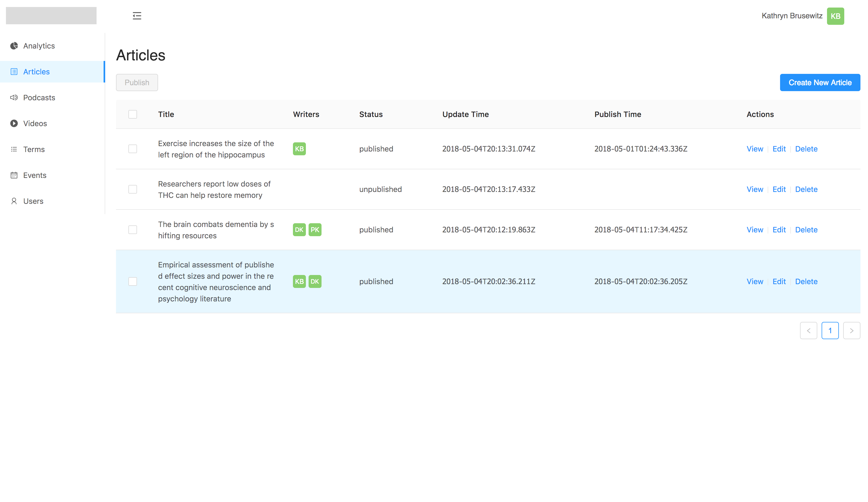Click the Events calendar icon

click(x=14, y=175)
